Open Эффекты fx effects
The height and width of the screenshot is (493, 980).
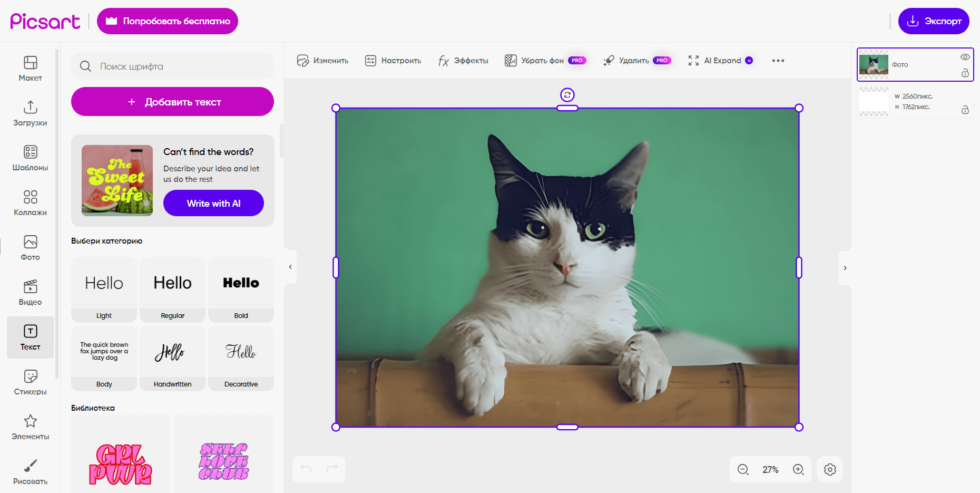[463, 61]
